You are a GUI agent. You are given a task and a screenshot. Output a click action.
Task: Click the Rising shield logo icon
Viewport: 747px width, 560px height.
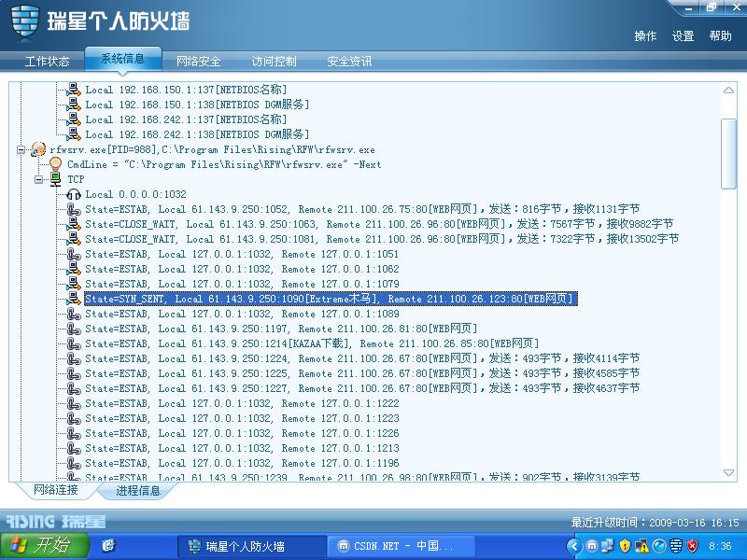pos(25,21)
